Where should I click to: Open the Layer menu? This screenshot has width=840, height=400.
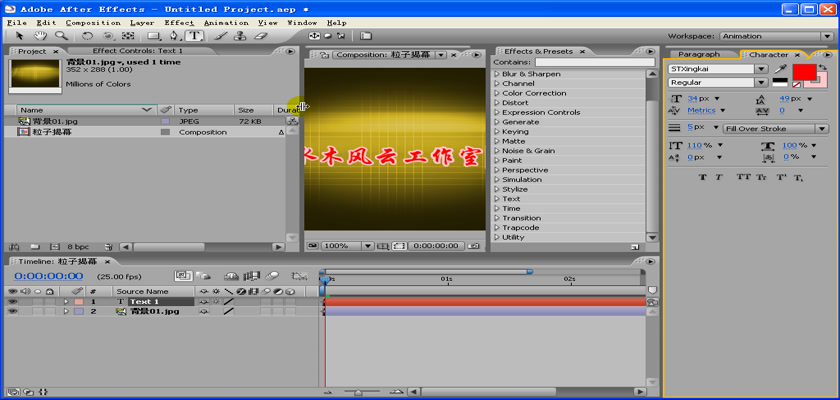142,22
